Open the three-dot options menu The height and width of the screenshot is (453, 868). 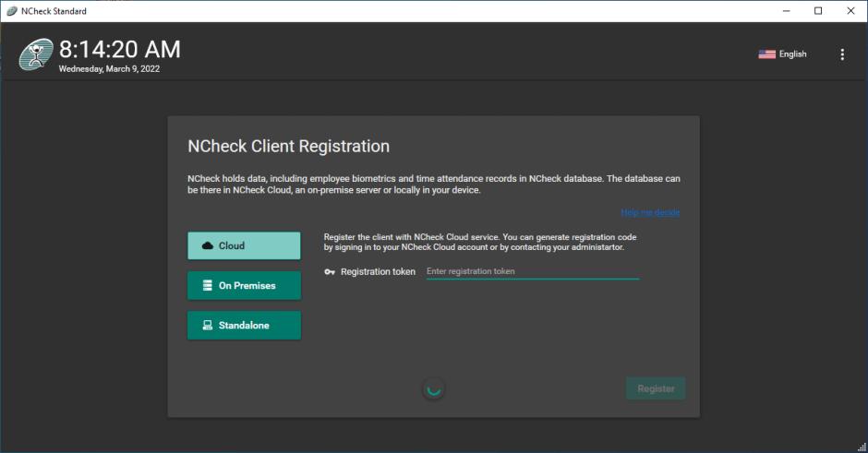(842, 54)
